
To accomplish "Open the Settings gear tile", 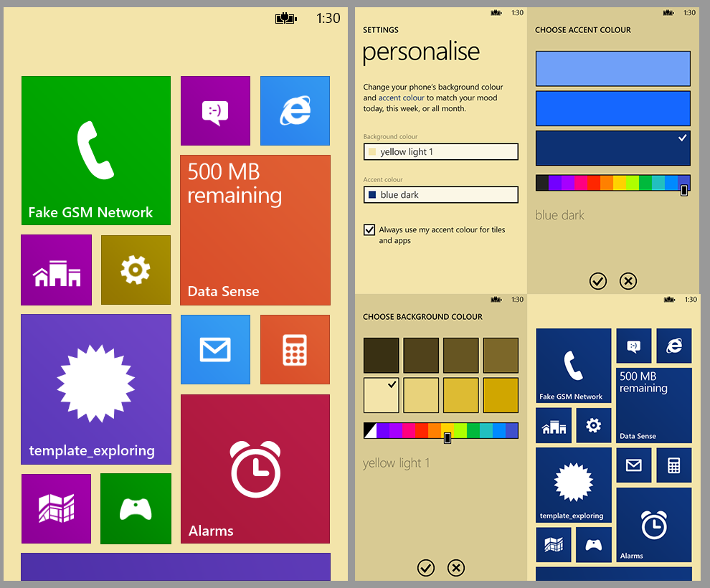I will [136, 270].
